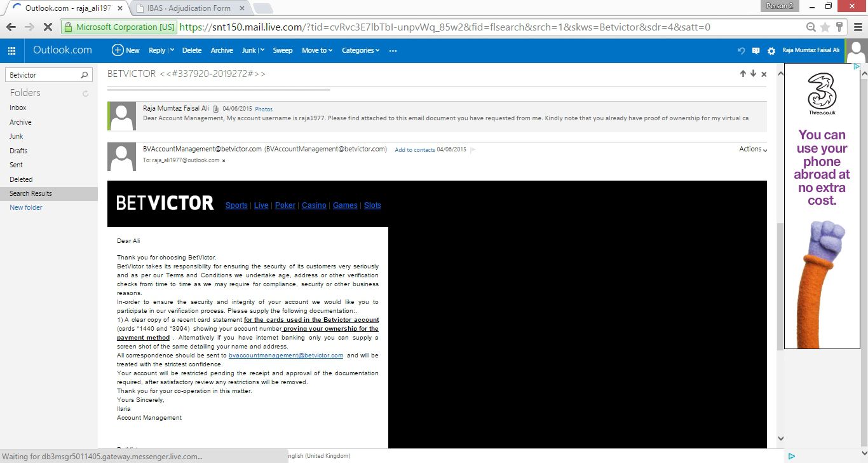Image resolution: width=868 pixels, height=463 pixels.
Task: Go to next message with down arrow
Action: [753, 74]
